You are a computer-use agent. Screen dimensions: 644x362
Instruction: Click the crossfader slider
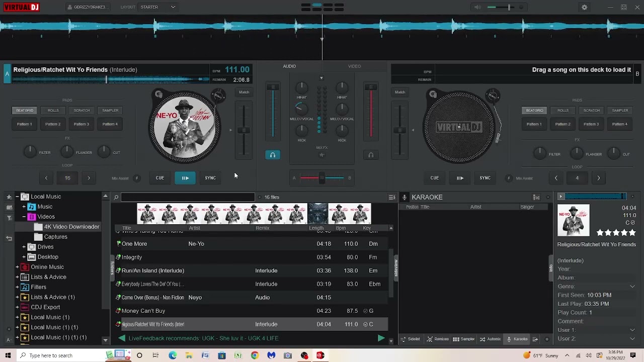coord(322,177)
